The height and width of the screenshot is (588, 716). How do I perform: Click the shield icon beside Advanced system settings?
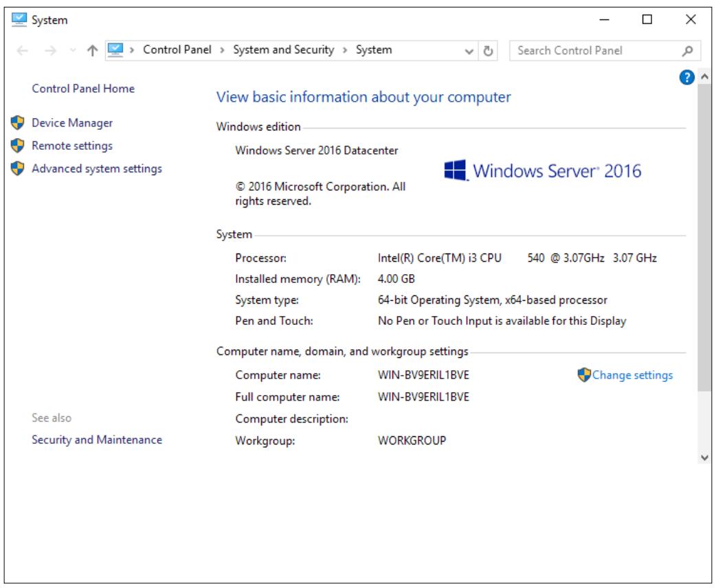[x=17, y=168]
